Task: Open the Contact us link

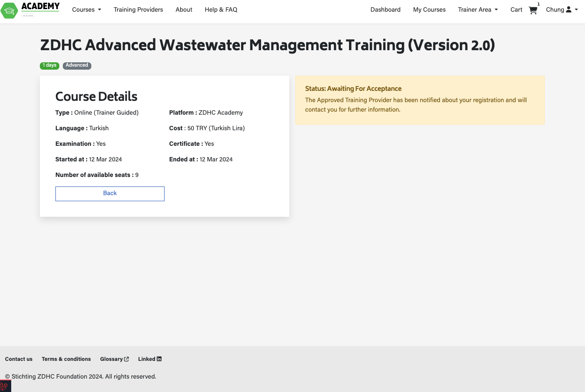Action: tap(19, 359)
